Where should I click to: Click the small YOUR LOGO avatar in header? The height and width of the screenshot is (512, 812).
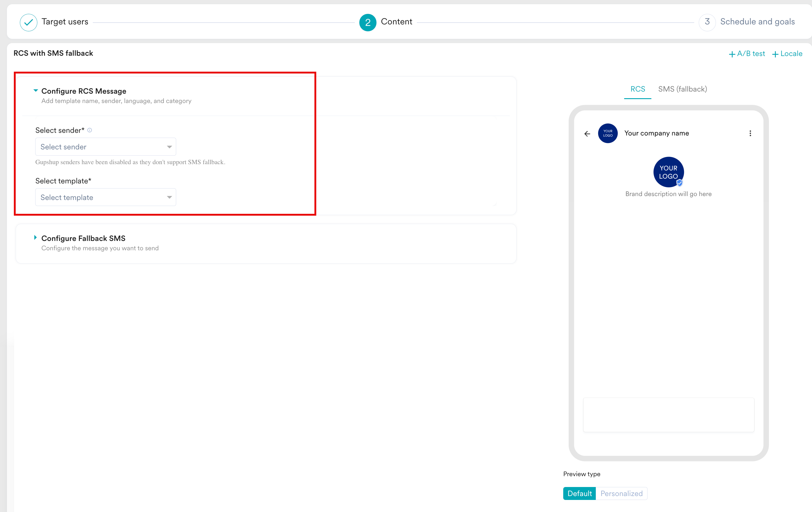pyautogui.click(x=608, y=133)
